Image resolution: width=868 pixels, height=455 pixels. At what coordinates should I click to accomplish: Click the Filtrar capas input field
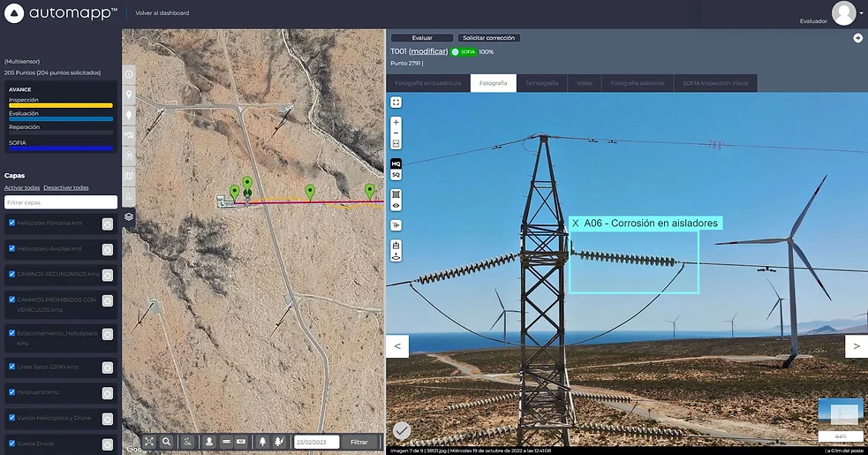coord(61,202)
